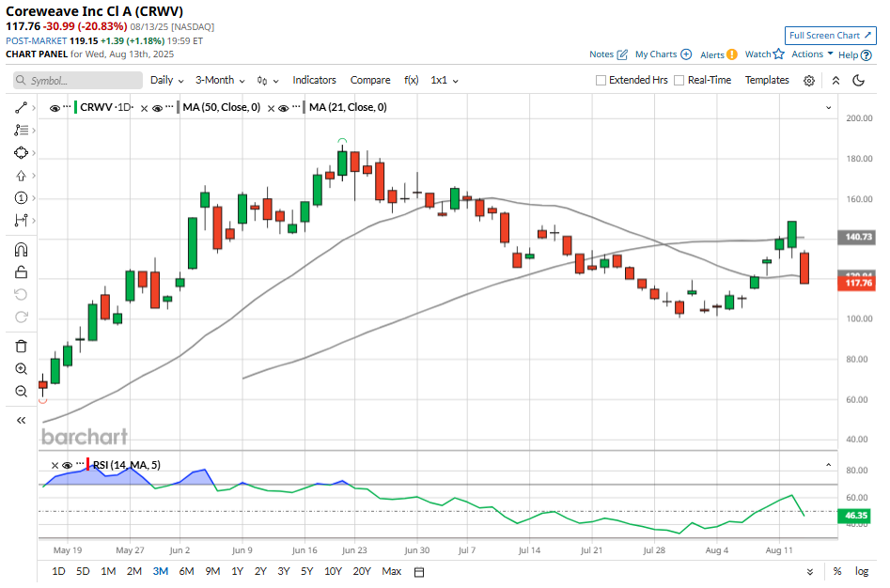Viewport: 890px width, 588px height.
Task: Select the 1M time range
Action: pos(108,571)
